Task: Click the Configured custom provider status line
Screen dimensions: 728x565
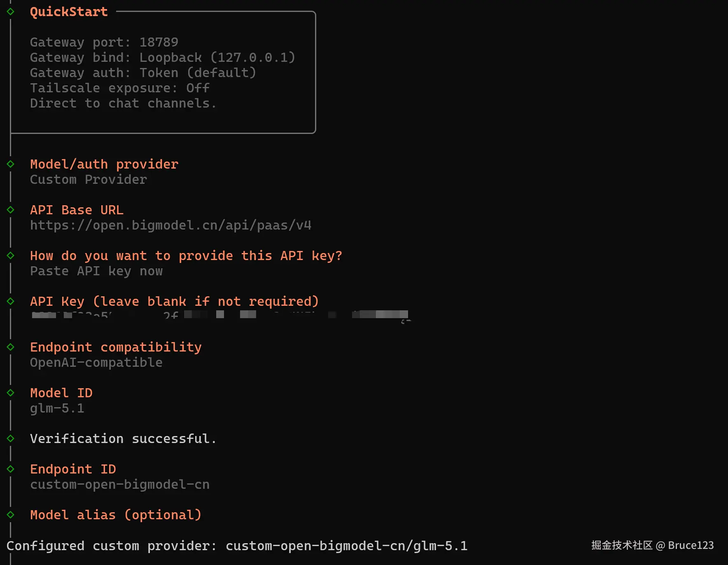Action: pyautogui.click(x=237, y=546)
